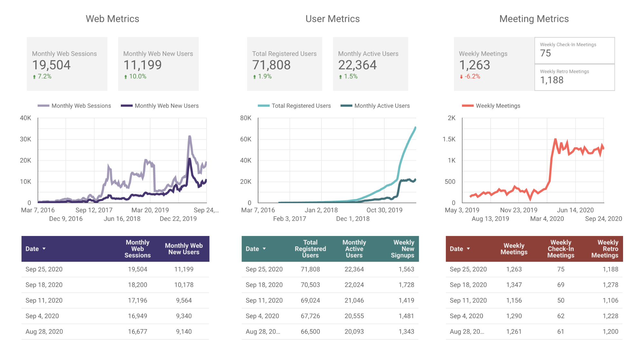Image resolution: width=644 pixels, height=343 pixels.
Task: Sort by Total Registered Users column header
Action: 310,249
